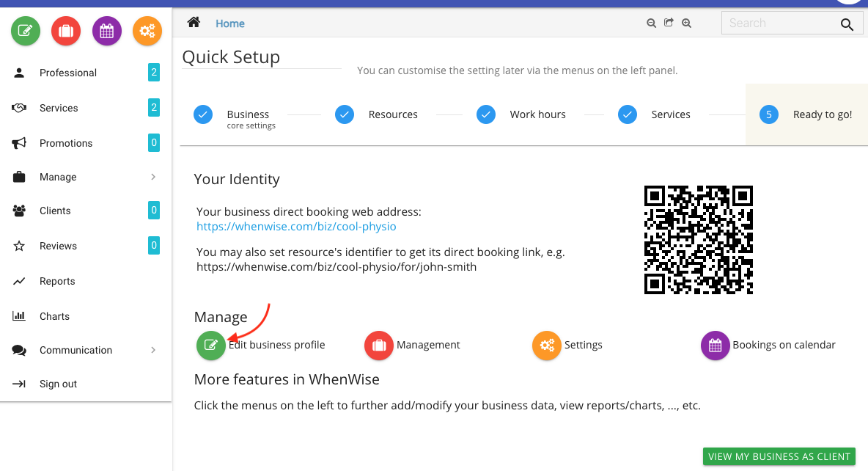
Task: Click red Management icon under Manage section
Action: [378, 345]
